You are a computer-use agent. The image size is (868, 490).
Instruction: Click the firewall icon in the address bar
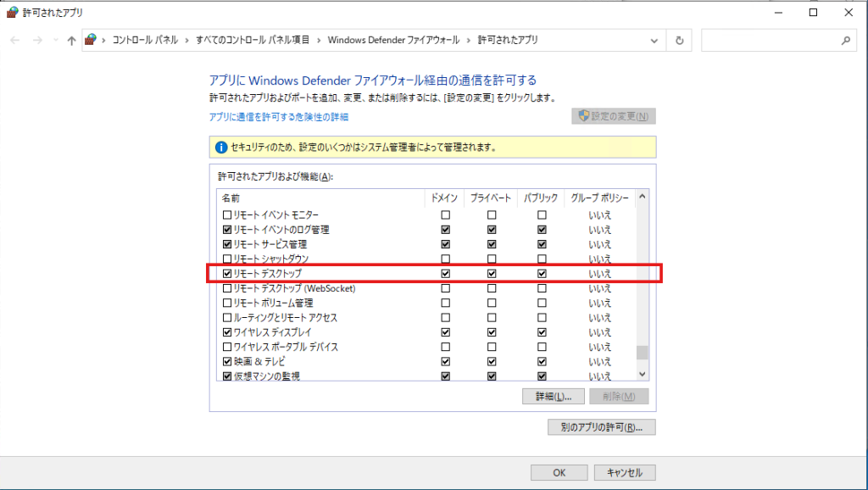pos(90,40)
